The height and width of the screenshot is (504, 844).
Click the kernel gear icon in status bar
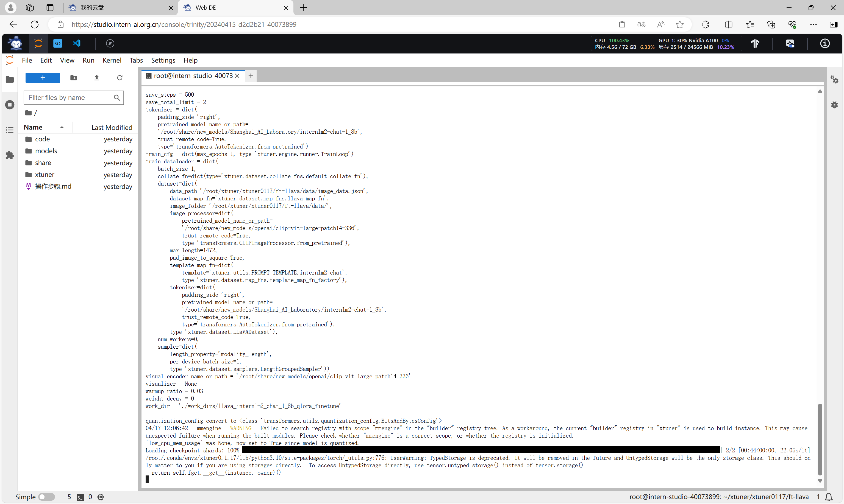click(101, 497)
